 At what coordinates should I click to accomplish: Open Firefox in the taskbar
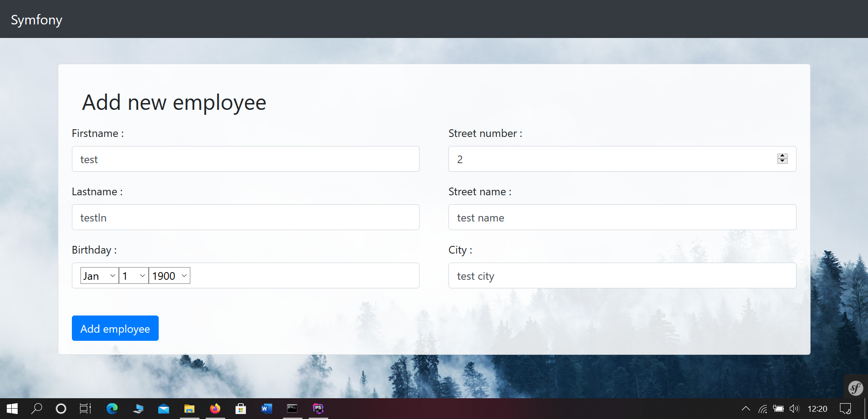tap(215, 409)
